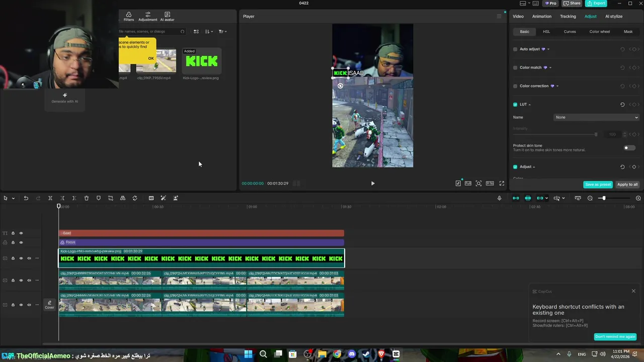This screenshot has width=644, height=362.
Task: Uncheck the LUT checkbox
Action: (x=515, y=105)
